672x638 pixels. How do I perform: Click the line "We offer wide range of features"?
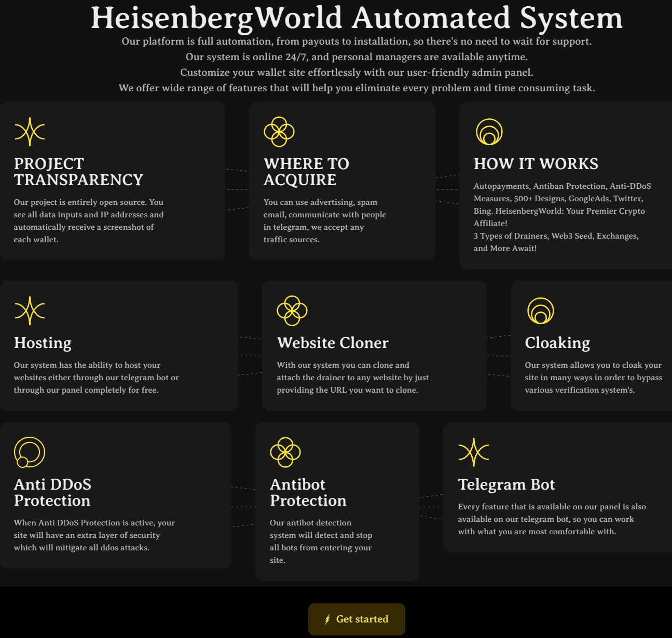point(356,88)
